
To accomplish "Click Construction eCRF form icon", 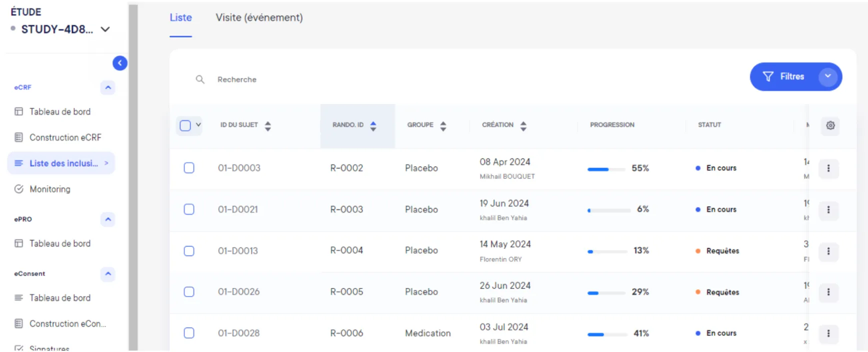I will tap(19, 137).
